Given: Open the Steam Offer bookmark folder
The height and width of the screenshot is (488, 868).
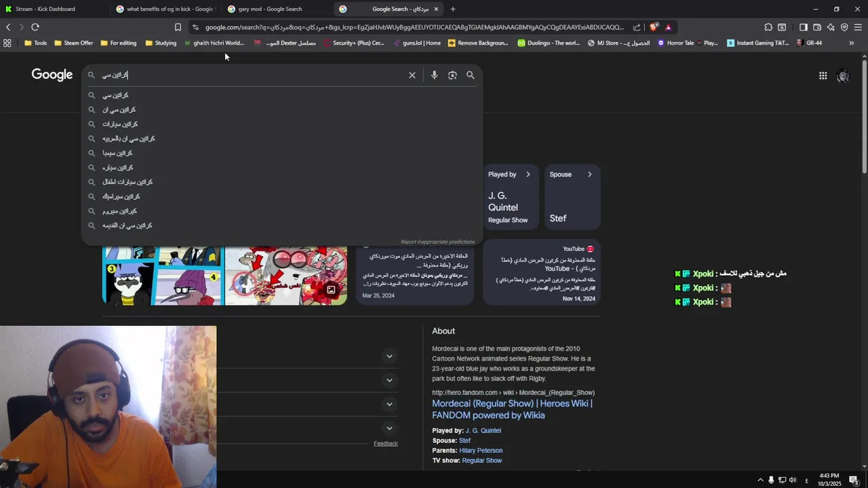Looking at the screenshot, I should 73,43.
